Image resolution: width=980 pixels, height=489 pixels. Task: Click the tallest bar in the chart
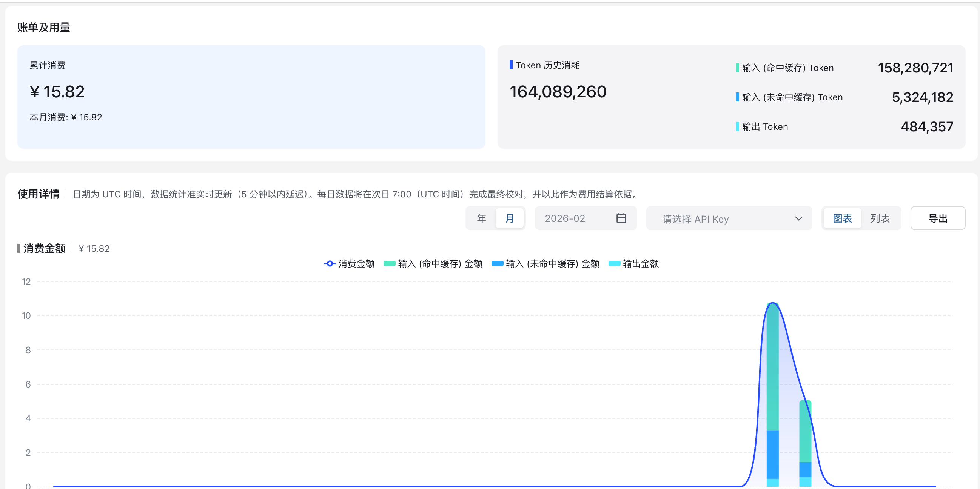coord(772,380)
